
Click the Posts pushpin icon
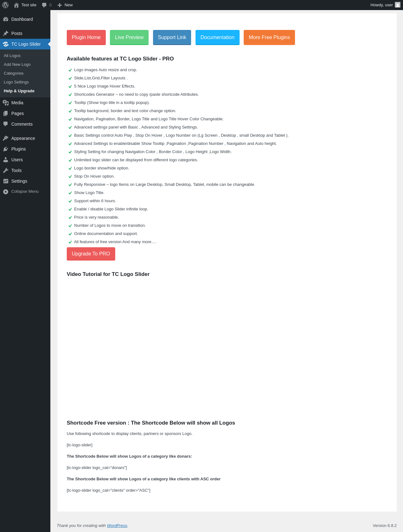(6, 33)
